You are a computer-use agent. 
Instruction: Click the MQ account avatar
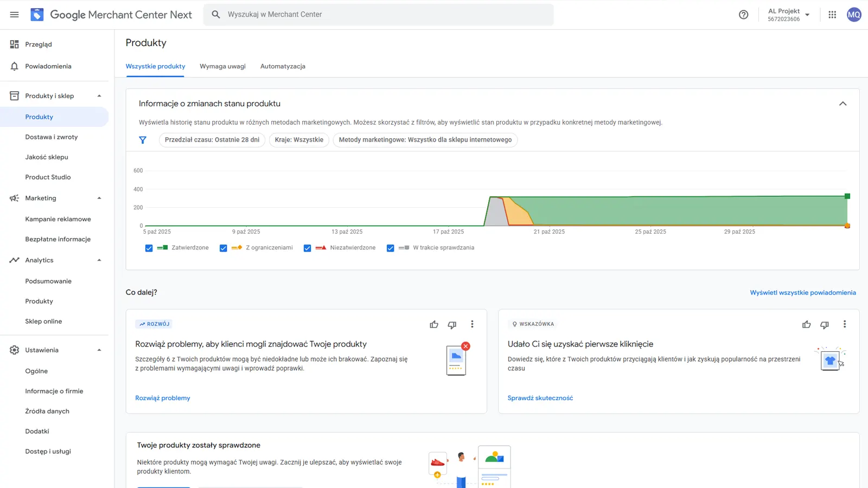pyautogui.click(x=853, y=15)
